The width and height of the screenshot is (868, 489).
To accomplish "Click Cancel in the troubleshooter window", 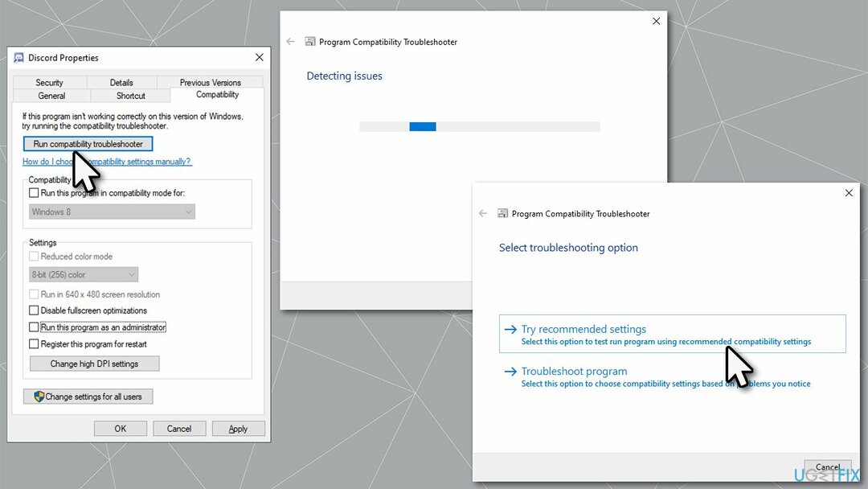I will [828, 466].
